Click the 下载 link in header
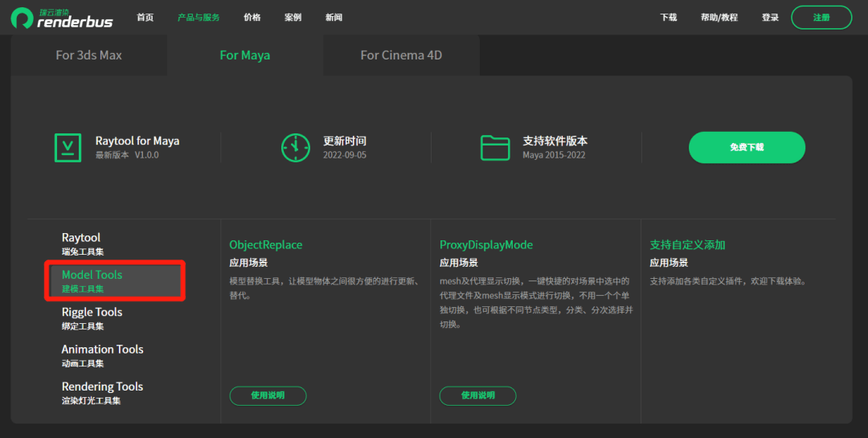Image resolution: width=868 pixels, height=438 pixels. pyautogui.click(x=669, y=18)
